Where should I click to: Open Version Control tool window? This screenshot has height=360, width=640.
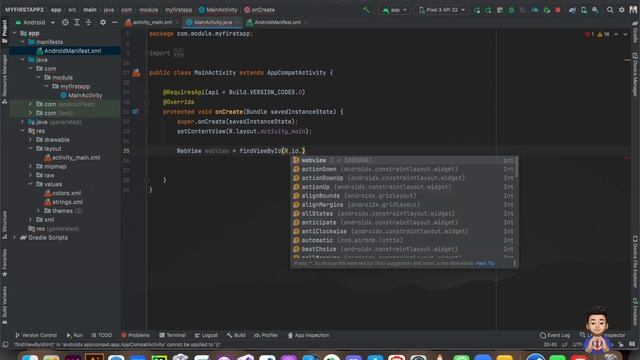36,335
